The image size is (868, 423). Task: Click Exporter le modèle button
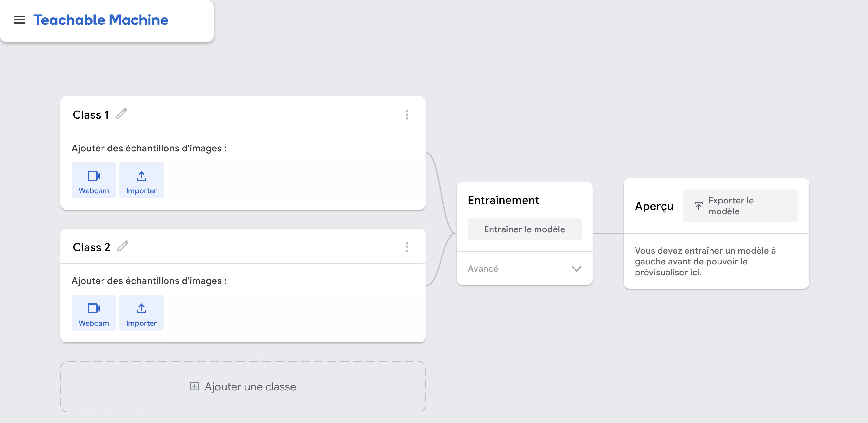[x=740, y=206]
